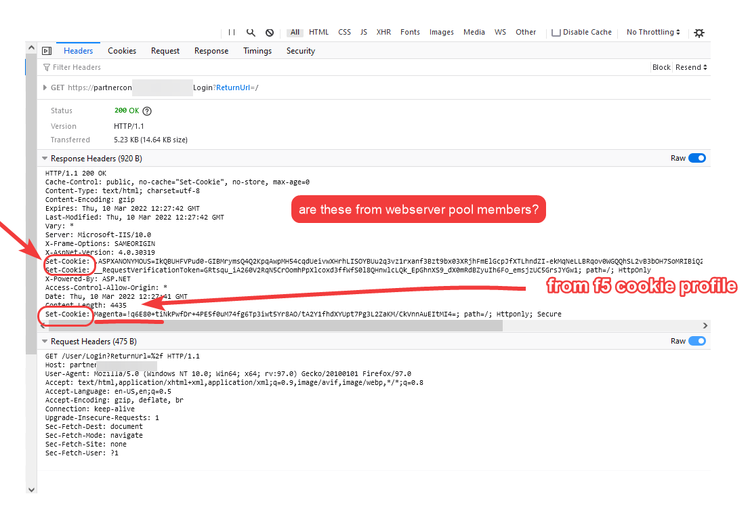Open the No Throttling dropdown
This screenshot has height=511, width=750.
[x=653, y=32]
